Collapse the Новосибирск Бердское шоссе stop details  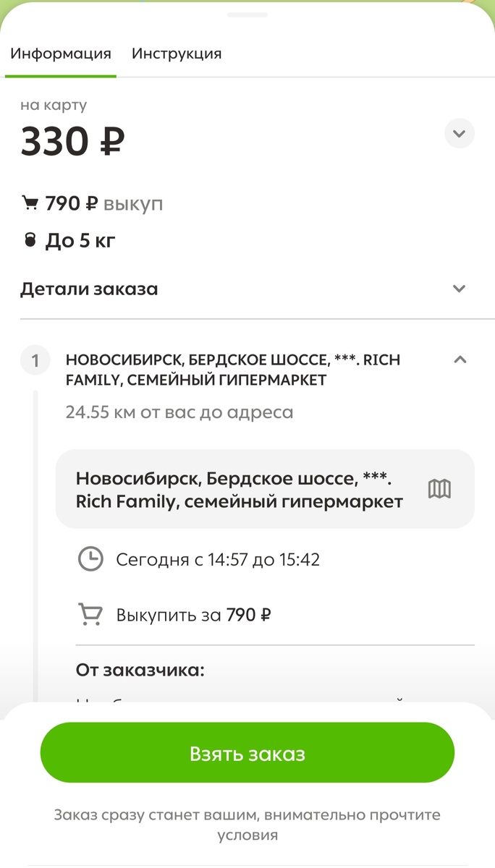(x=460, y=359)
